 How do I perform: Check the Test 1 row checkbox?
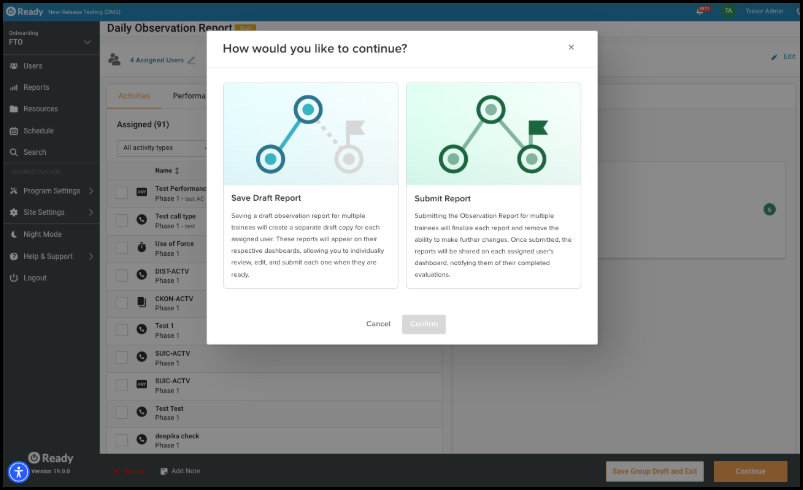(x=121, y=330)
